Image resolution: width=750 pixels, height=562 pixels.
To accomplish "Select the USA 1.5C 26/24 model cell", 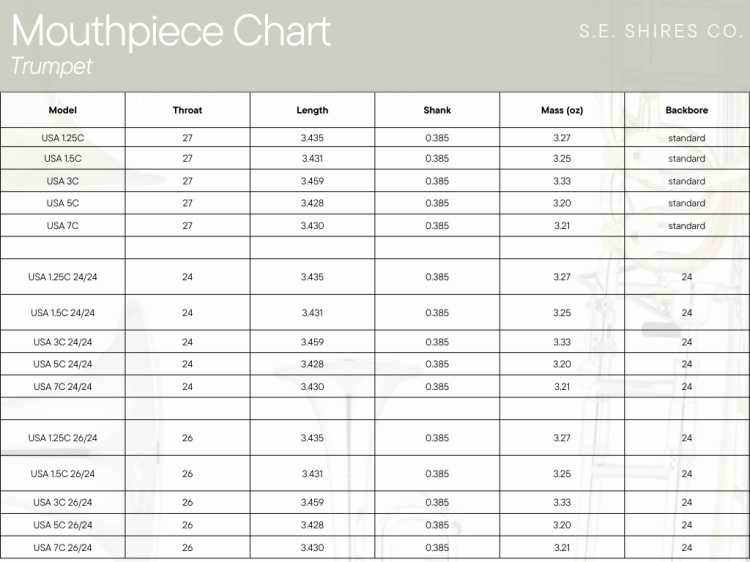I will 63,474.
